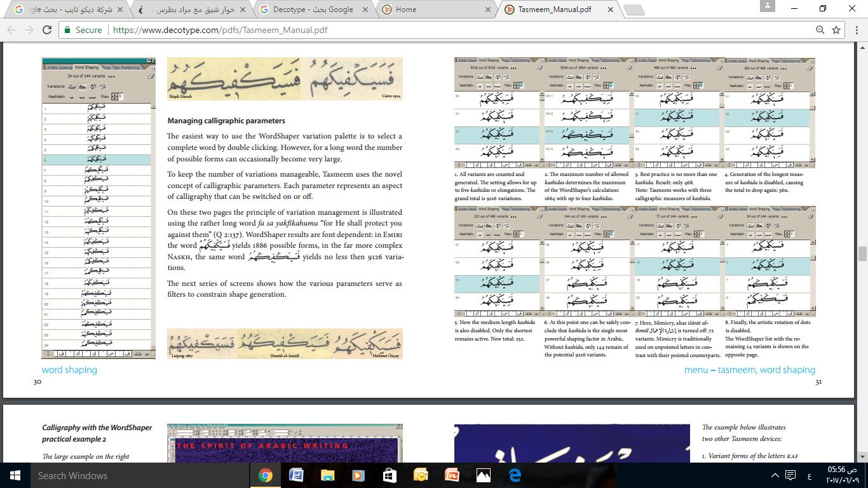Click the eraser icon in the Word Shaping panel
Image resolution: width=868 pixels, height=488 pixels.
[x=150, y=76]
